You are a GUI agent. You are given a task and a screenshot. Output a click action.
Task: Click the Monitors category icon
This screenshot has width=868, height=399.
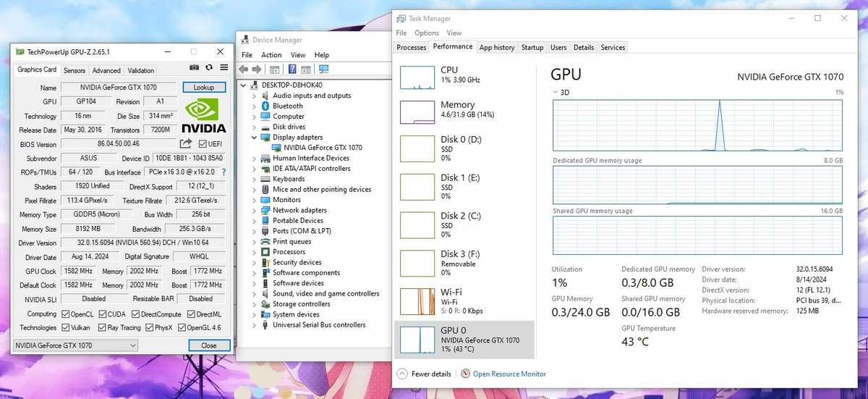(265, 200)
